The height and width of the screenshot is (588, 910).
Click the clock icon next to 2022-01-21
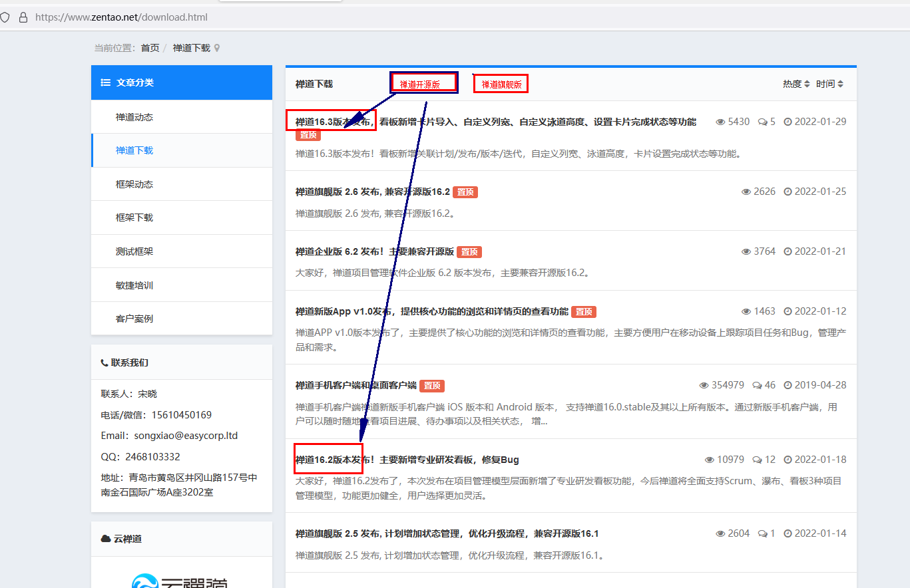pos(788,251)
